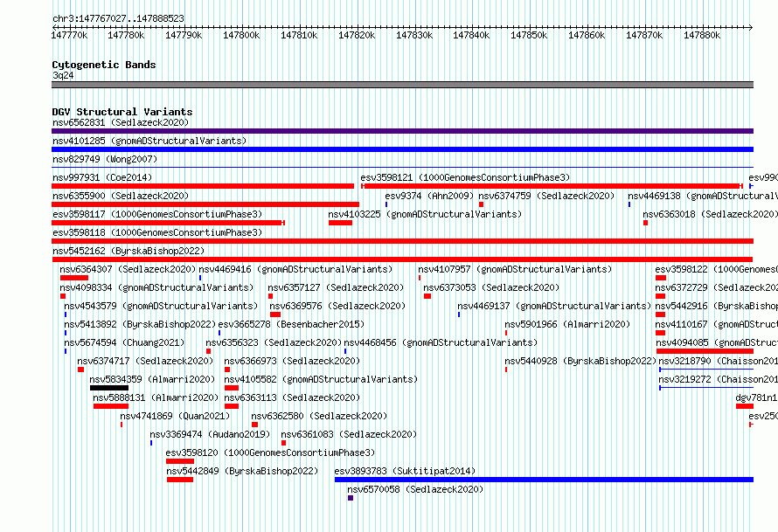Click nsv5440928 (ByrskaBishop2022) label
Screen dimensions: 778x532
580,361
